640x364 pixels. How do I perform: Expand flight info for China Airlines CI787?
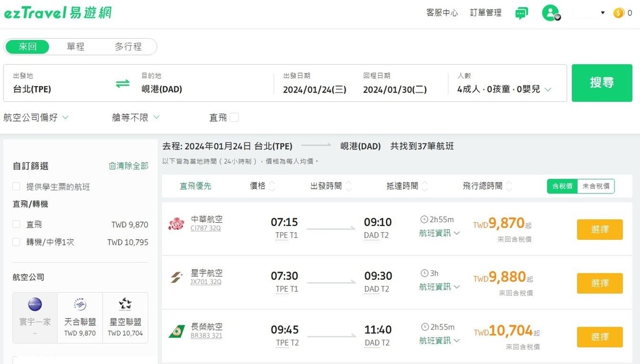pos(439,234)
